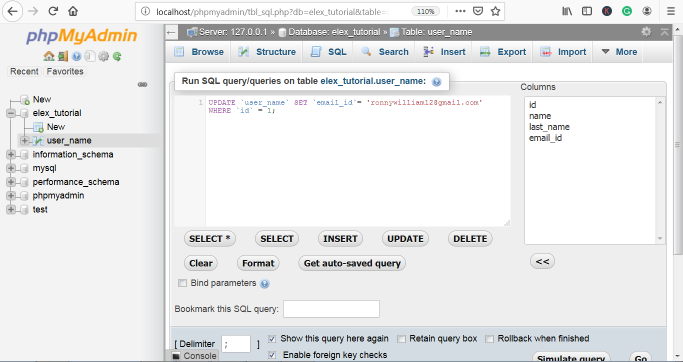683x362 pixels.
Task: Click the Bookmark this SQL query field
Action: tap(331, 309)
